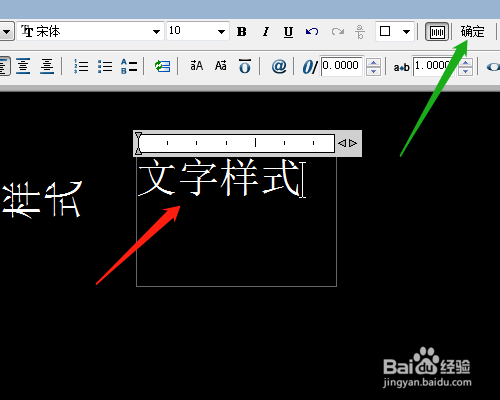
Task: Open the font size 10 dropdown
Action: [221, 32]
